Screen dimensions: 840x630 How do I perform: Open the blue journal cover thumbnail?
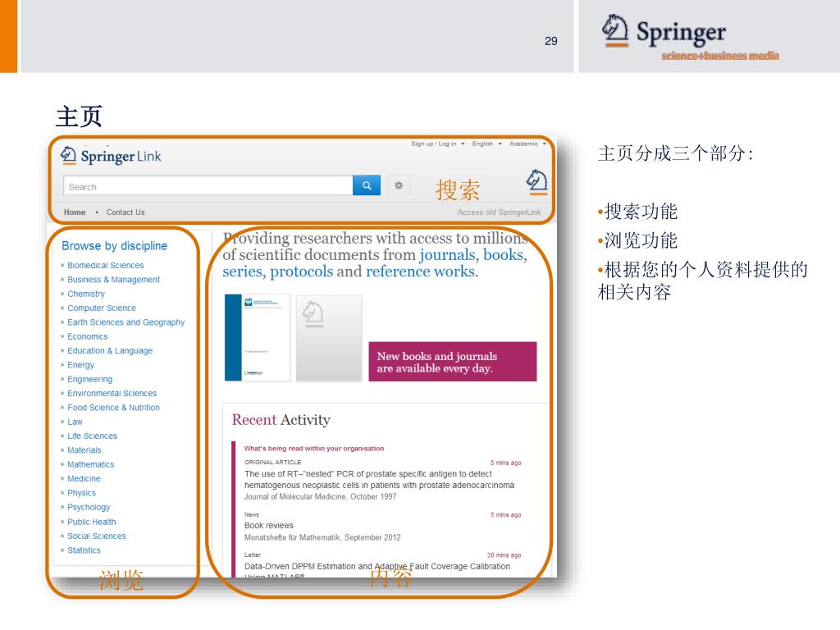click(x=257, y=337)
